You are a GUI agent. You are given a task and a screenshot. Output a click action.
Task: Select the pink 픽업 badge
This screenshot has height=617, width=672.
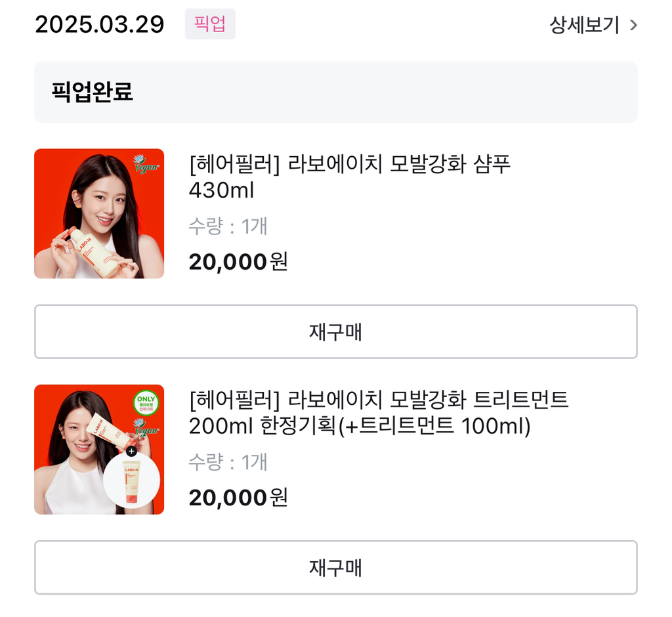coord(210,24)
